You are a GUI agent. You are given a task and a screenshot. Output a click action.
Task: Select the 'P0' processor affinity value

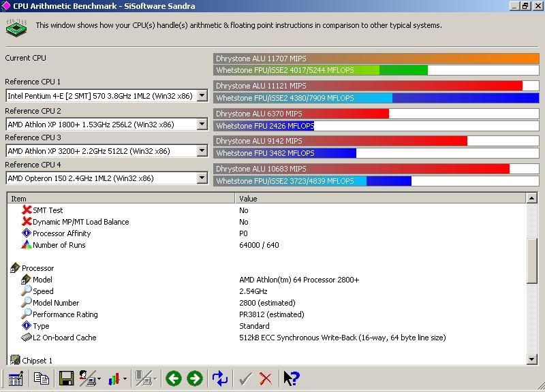tap(243, 233)
